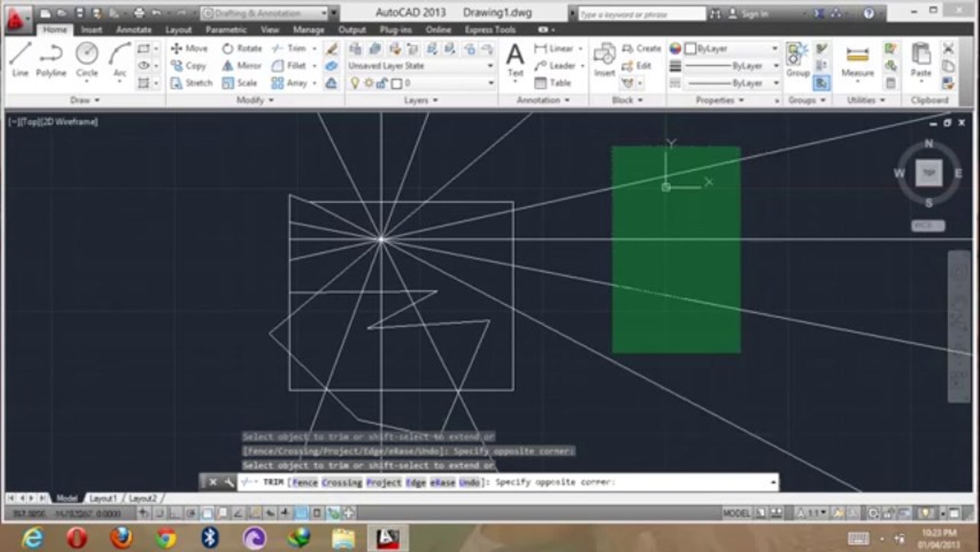Toggle layer 0 lock icon
The height and width of the screenshot is (552, 980).
point(382,83)
